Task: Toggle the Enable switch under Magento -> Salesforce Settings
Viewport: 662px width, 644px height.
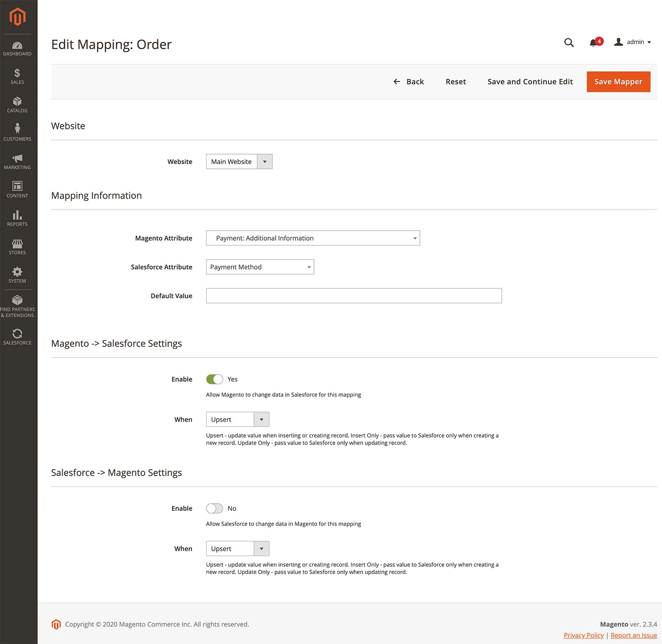Action: (214, 379)
